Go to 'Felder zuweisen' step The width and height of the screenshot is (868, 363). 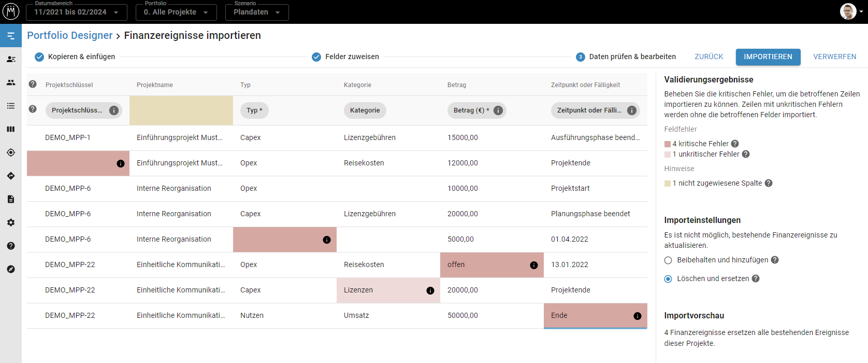click(x=345, y=57)
